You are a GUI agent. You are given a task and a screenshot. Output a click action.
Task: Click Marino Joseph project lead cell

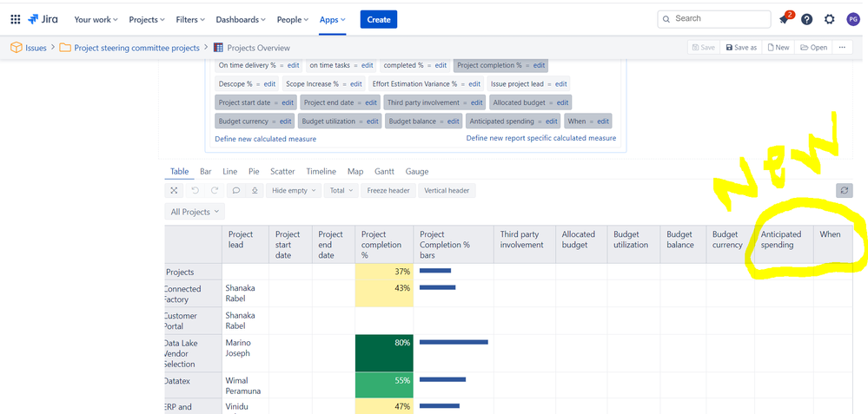245,353
